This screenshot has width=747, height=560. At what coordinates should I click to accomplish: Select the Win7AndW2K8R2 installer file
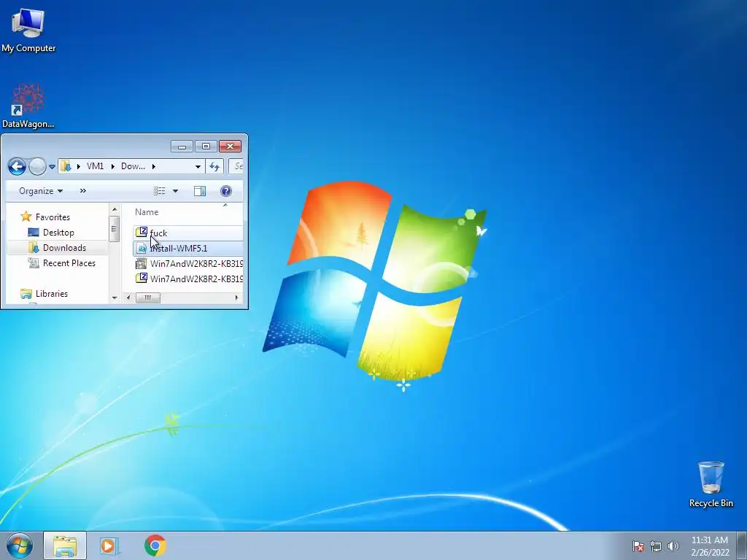tap(188, 263)
